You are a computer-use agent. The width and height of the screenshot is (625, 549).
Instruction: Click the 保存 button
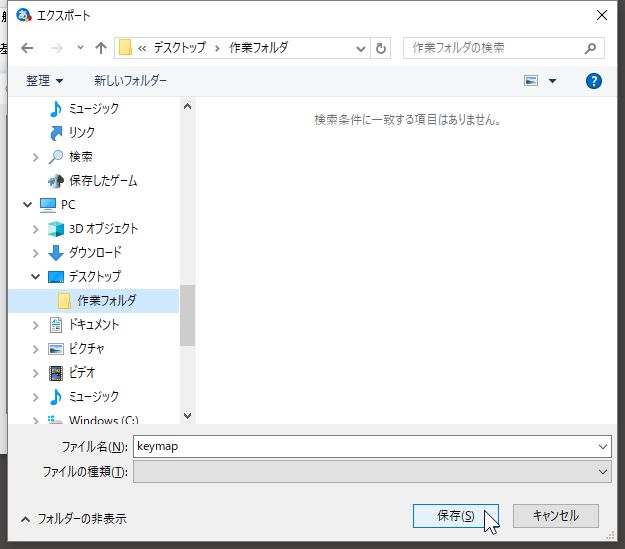pyautogui.click(x=456, y=516)
